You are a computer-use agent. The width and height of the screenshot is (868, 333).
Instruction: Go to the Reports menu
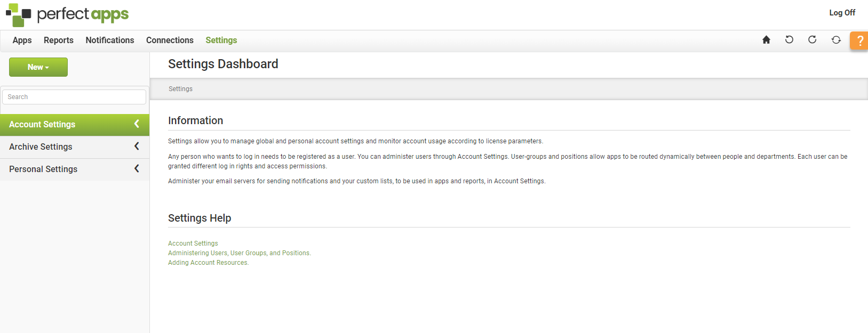(59, 40)
